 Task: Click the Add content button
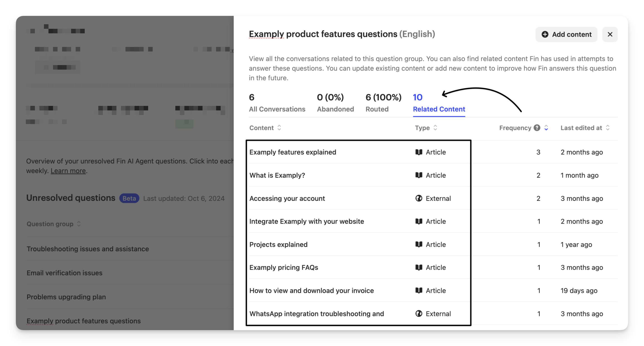click(566, 34)
